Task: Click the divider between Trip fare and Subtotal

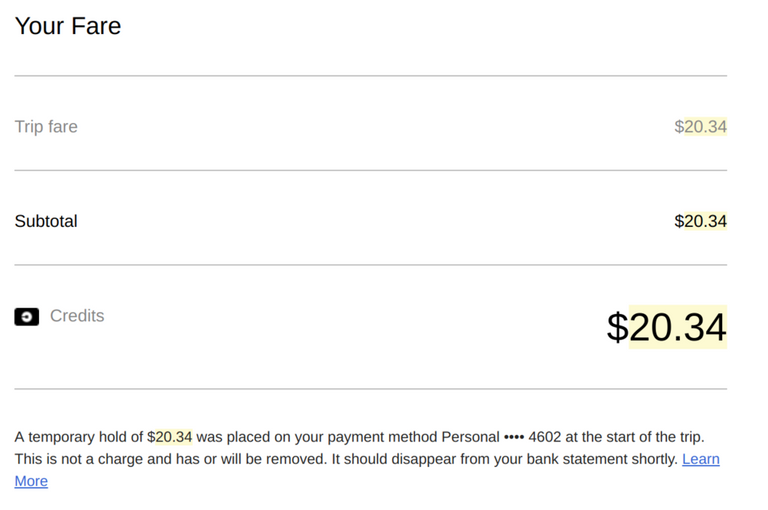Action: click(x=370, y=170)
